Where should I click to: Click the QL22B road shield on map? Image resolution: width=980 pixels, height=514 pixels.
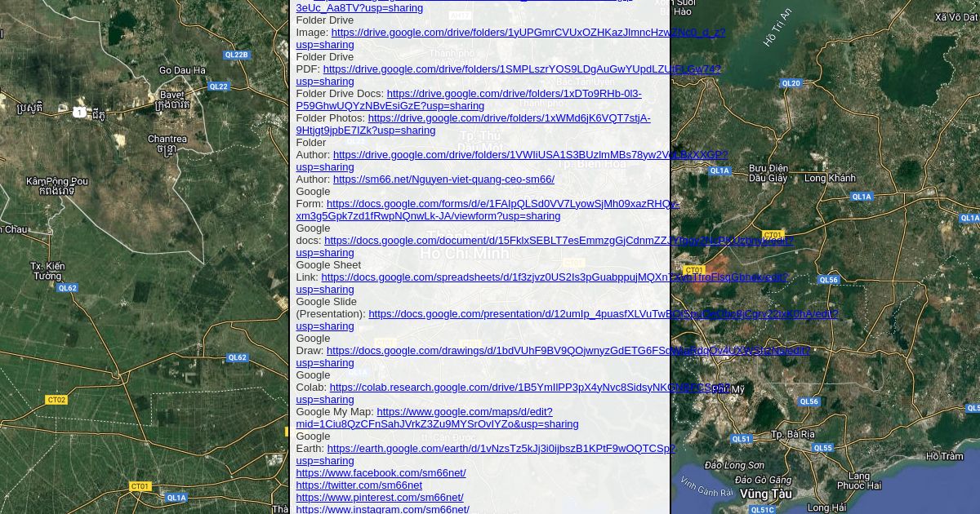tap(236, 55)
